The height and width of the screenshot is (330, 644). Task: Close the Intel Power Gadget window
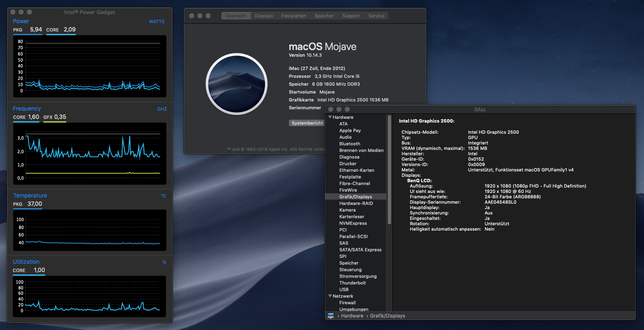click(x=13, y=12)
